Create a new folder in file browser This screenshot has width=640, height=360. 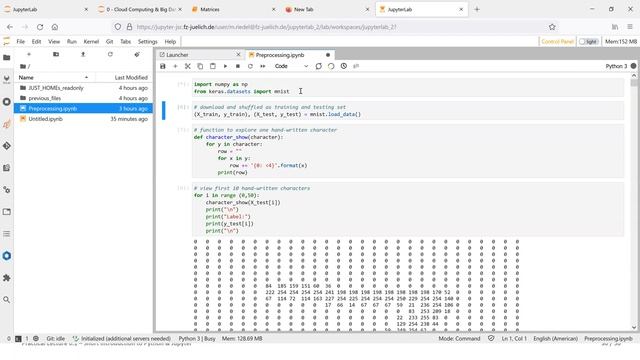tap(56, 54)
